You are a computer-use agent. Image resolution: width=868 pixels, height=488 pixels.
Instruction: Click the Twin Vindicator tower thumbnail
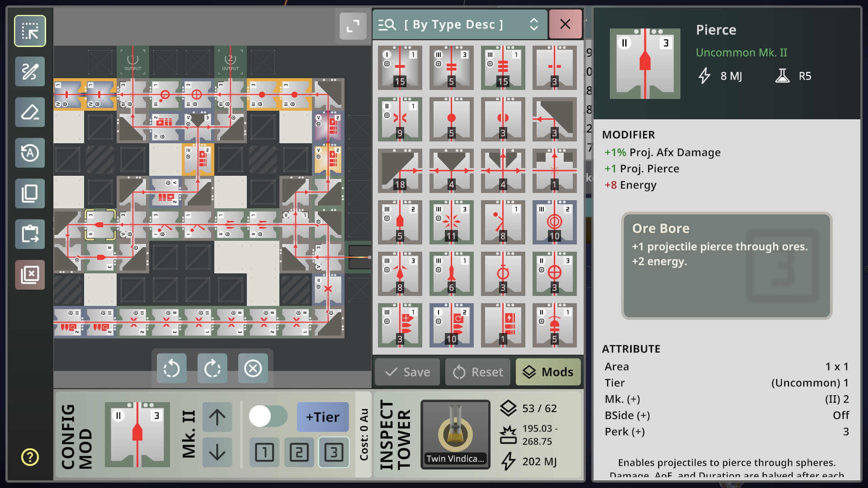[455, 434]
